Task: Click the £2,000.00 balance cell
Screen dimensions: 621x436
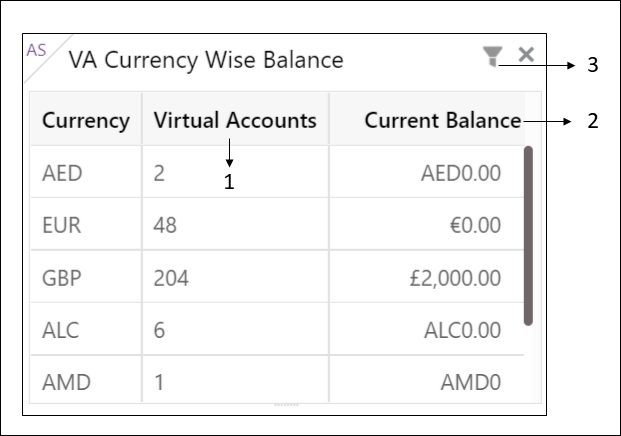Action: 427,278
